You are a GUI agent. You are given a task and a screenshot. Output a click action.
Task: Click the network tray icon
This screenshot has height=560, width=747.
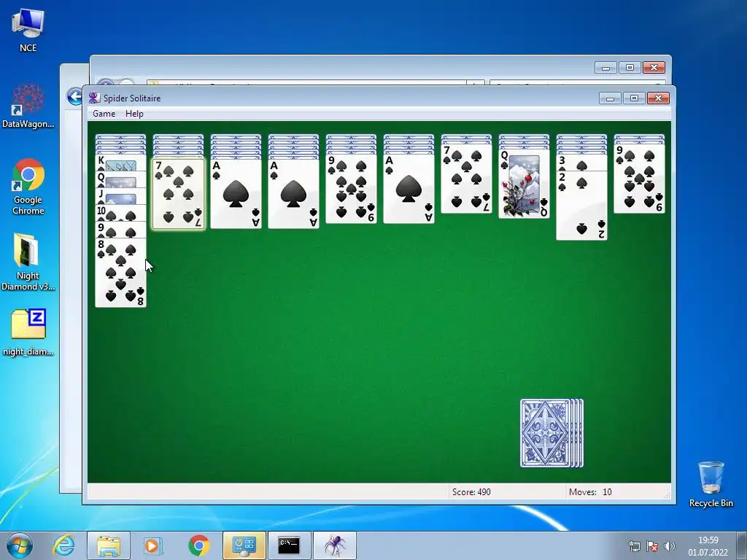coord(635,546)
